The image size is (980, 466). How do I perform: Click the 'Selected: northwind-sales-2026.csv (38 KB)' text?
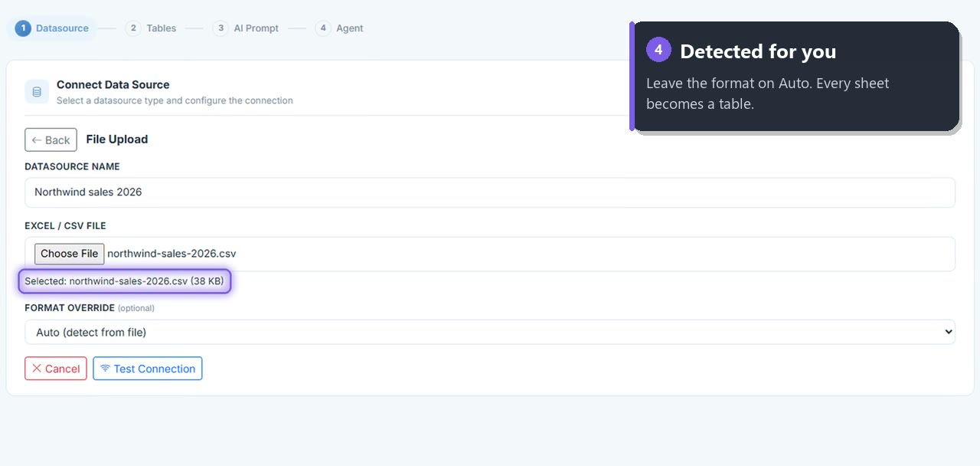124,281
